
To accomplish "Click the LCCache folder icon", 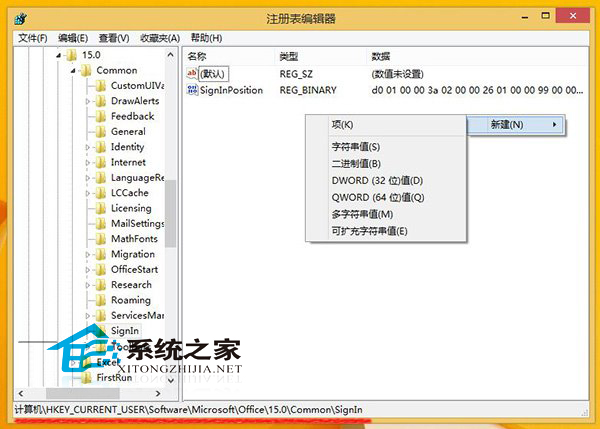I will pos(100,193).
